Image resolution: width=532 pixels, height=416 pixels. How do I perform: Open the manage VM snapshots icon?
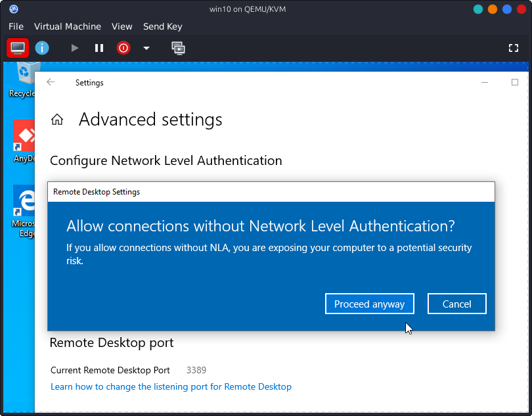point(178,48)
